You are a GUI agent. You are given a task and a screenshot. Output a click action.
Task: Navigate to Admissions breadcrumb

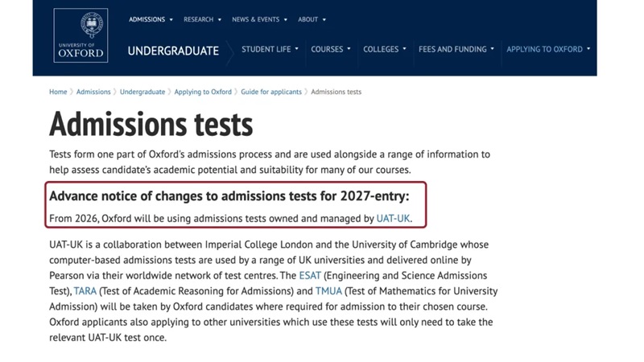93,92
